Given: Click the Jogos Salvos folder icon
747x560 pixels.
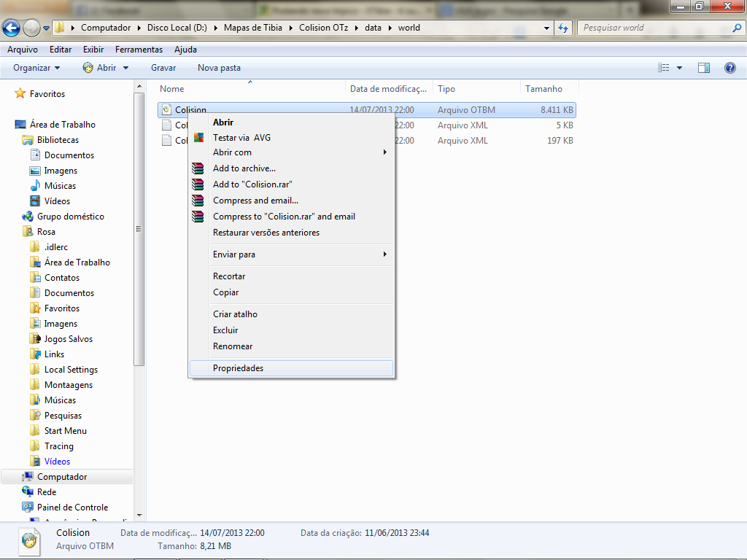Looking at the screenshot, I should click(x=35, y=338).
